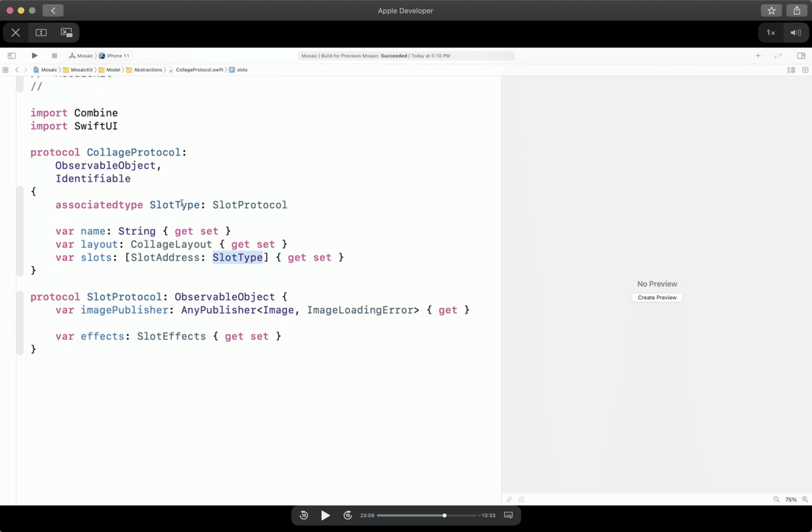Image resolution: width=812 pixels, height=532 pixels.
Task: Enter picture-in-picture mode
Action: point(66,32)
